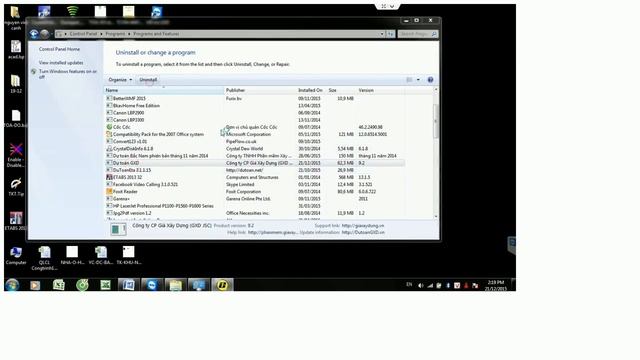Screen dimensions: 640x360
Task: Open the Word icon on taskbar
Action: [129, 285]
